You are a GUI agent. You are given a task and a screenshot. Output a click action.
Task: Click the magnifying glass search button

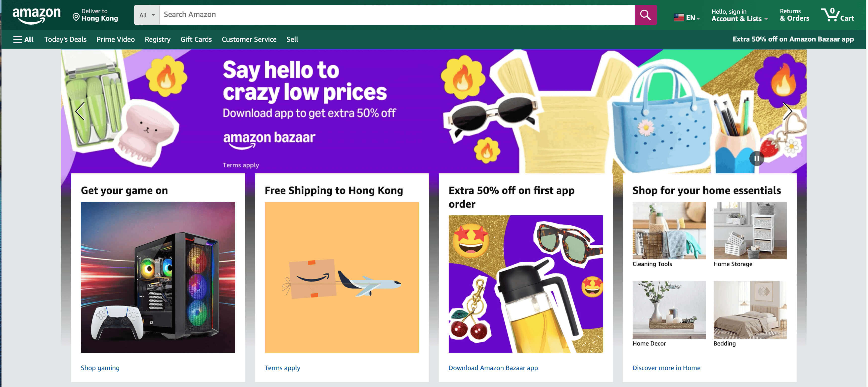[645, 15]
